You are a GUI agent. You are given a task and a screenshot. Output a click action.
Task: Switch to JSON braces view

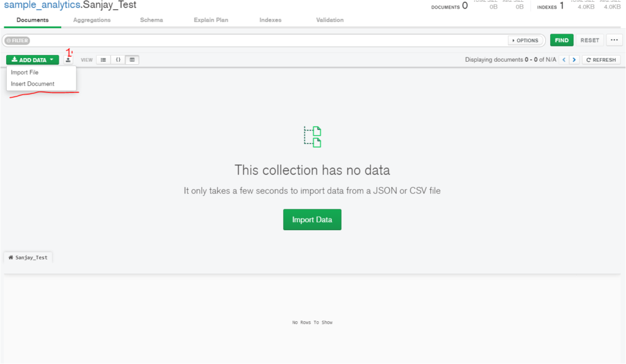coord(118,60)
